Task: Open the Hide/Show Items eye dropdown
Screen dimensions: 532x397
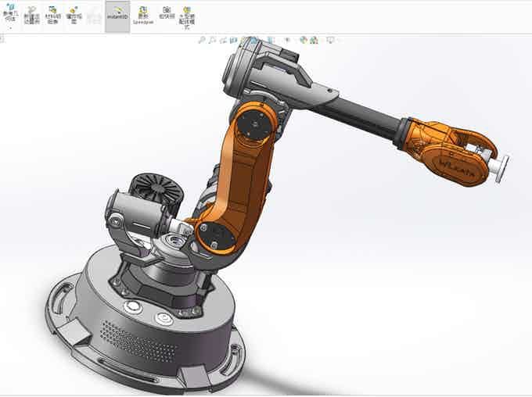Action: coord(287,40)
